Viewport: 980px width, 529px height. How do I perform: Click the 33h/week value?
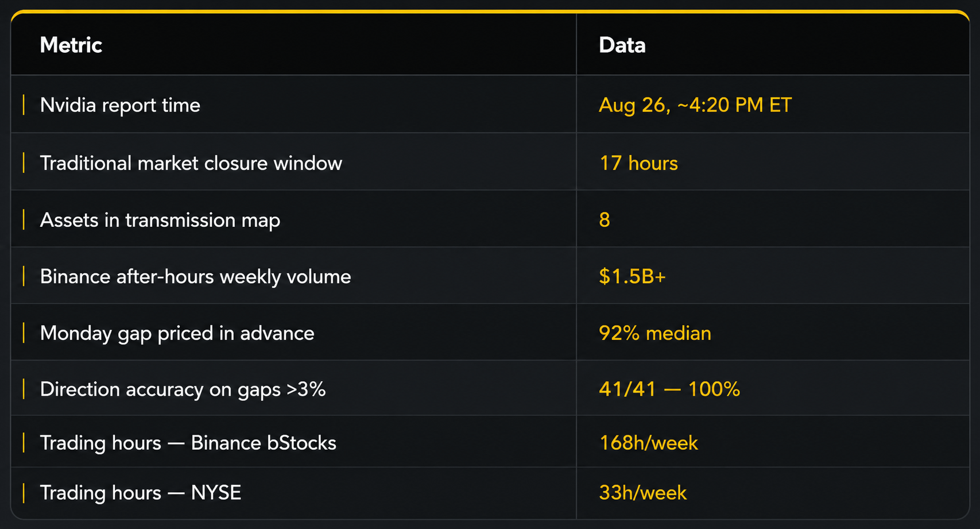click(642, 493)
